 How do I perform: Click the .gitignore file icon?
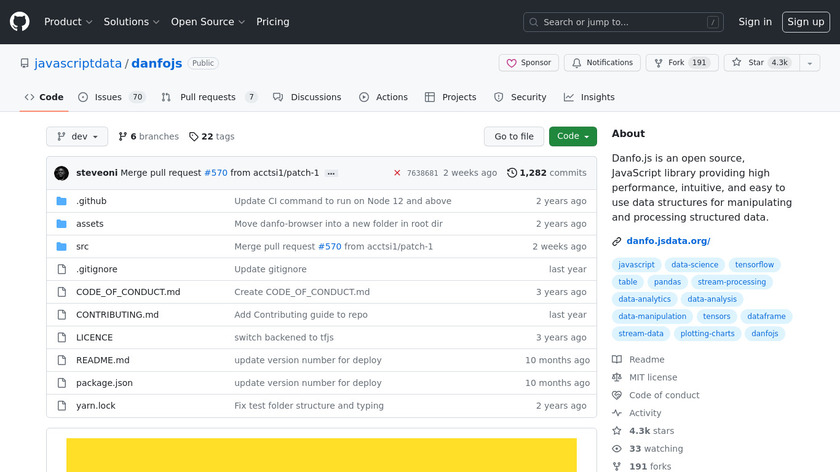(x=62, y=269)
